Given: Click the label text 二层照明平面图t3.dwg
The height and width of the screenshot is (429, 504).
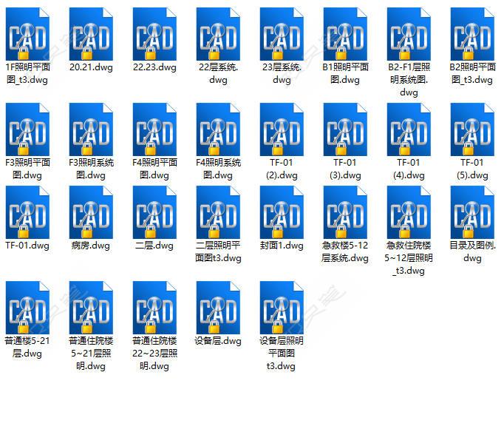Looking at the screenshot, I should 218,251.
